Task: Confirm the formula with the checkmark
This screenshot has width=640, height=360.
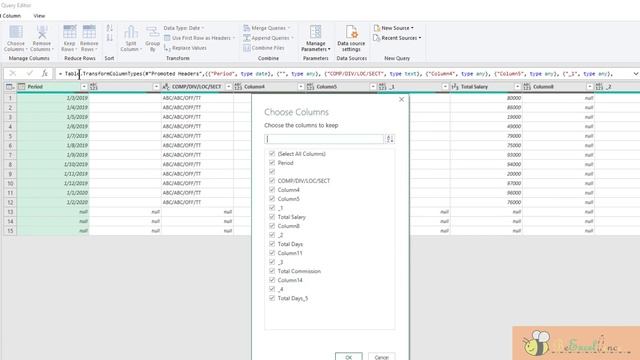Action: click(29, 73)
